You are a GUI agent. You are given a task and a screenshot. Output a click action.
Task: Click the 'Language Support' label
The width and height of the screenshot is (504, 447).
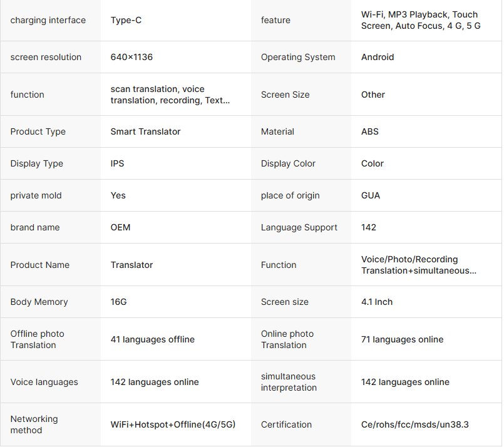coord(299,227)
